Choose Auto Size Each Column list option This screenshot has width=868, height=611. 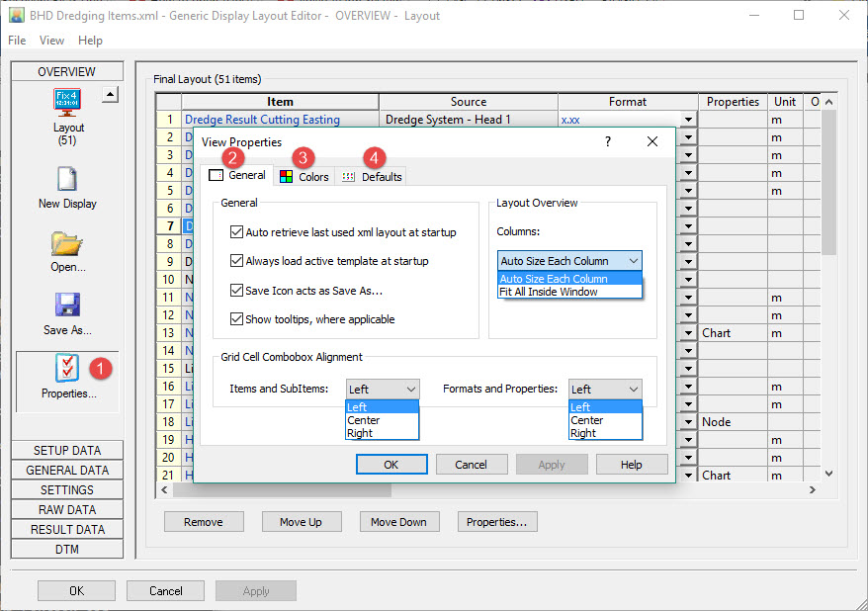[569, 279]
